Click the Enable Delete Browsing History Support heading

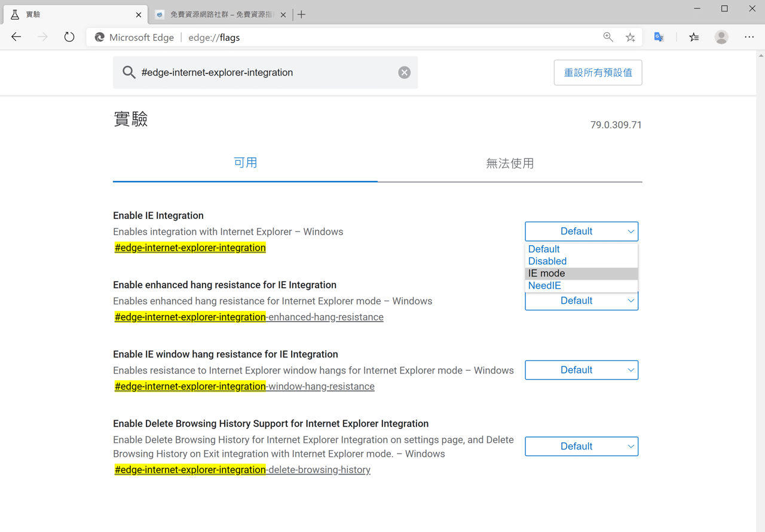(271, 423)
